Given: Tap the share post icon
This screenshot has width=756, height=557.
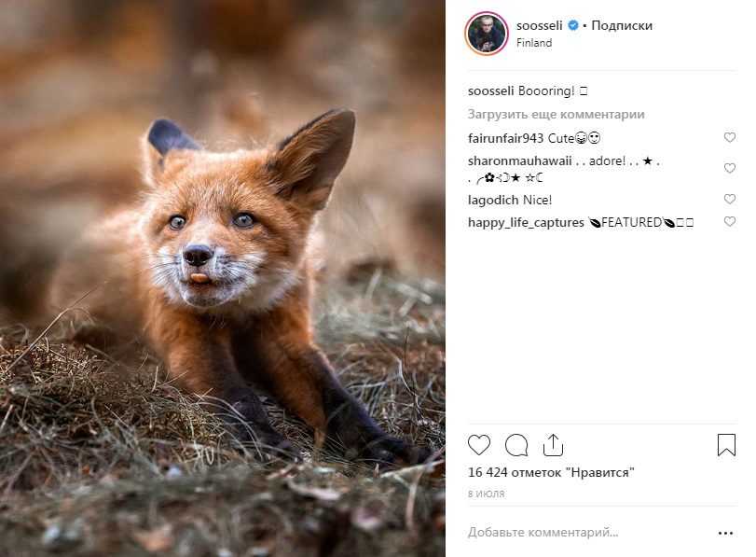Looking at the screenshot, I should point(553,445).
